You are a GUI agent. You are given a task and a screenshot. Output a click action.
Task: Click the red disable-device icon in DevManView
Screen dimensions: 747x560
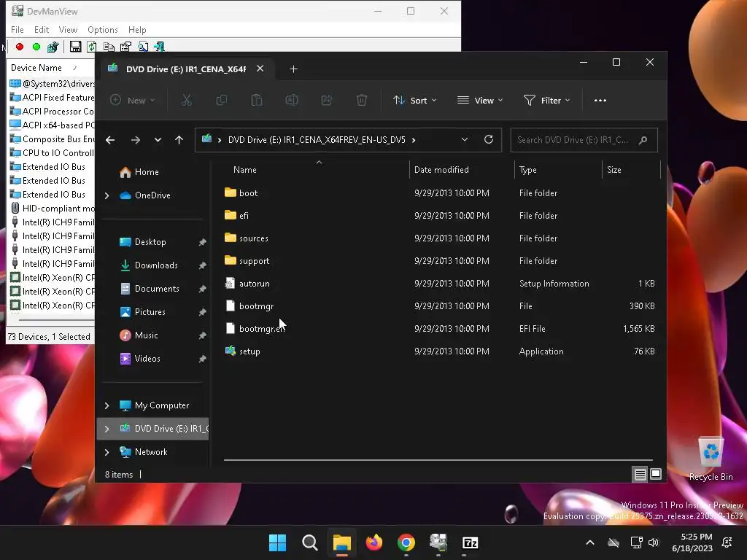pyautogui.click(x=20, y=47)
